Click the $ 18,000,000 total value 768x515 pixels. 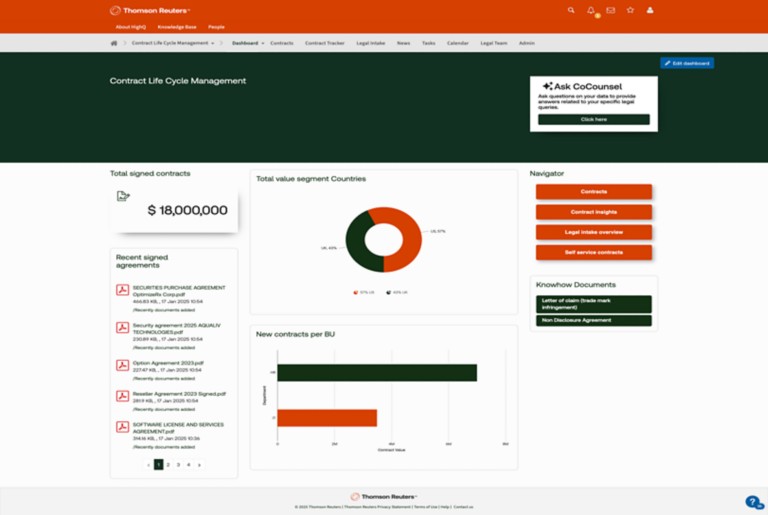coord(188,210)
